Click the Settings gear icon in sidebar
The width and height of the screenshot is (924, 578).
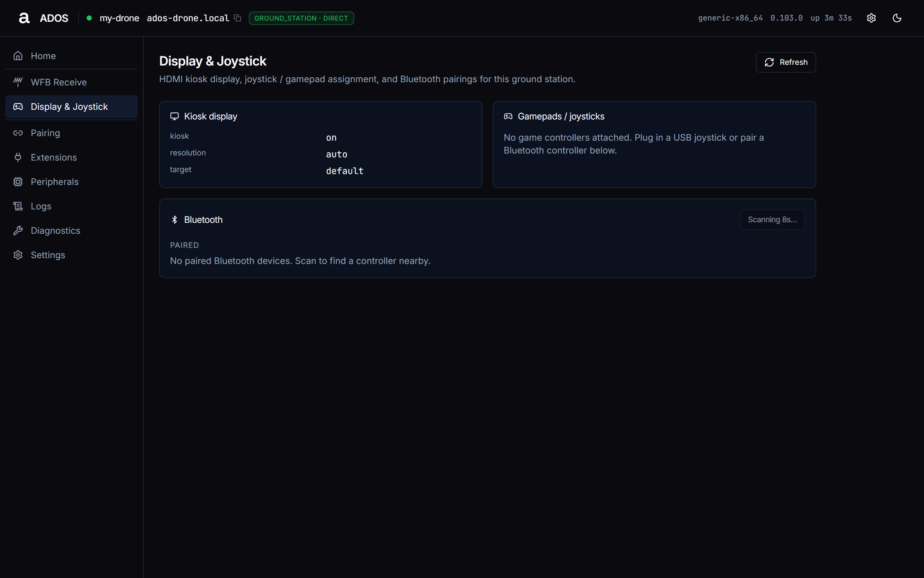coord(18,255)
